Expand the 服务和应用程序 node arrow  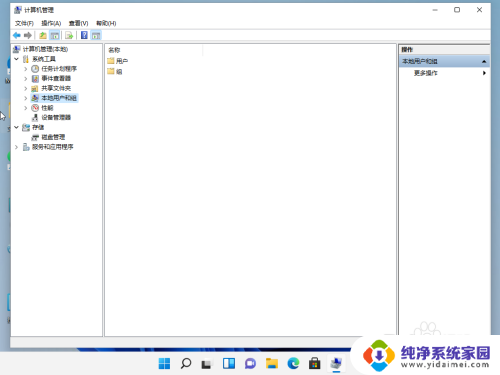(16, 147)
